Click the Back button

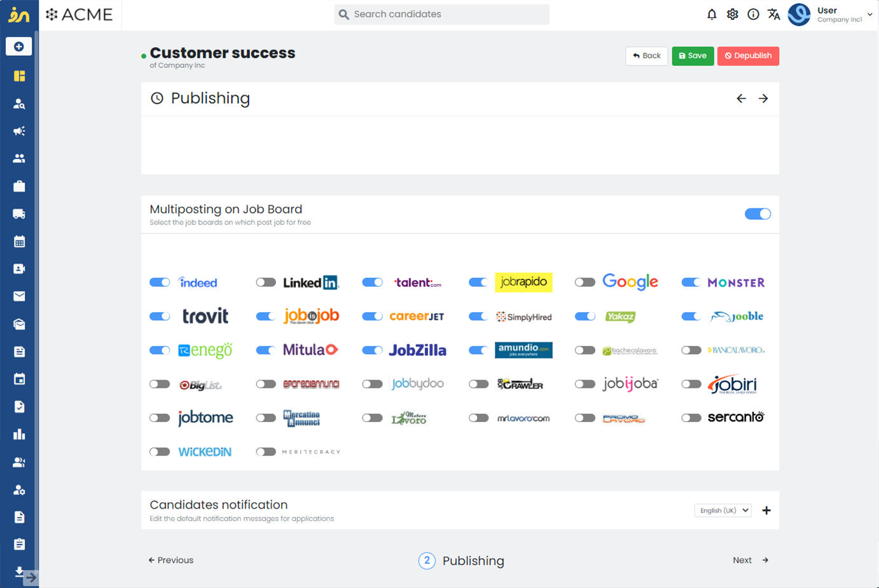[x=647, y=56]
